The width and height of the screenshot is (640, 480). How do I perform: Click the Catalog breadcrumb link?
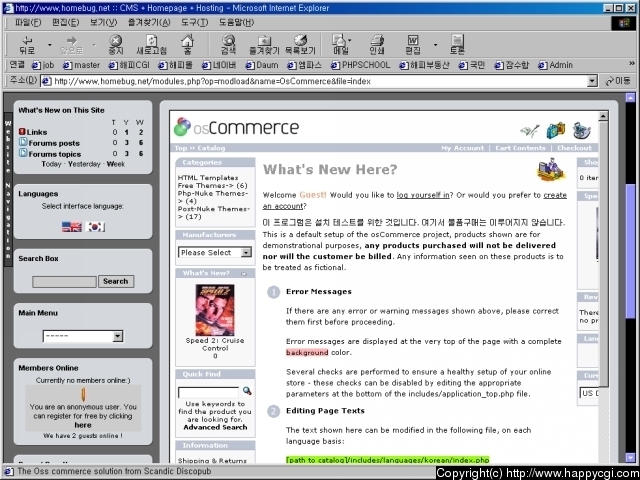[211, 148]
